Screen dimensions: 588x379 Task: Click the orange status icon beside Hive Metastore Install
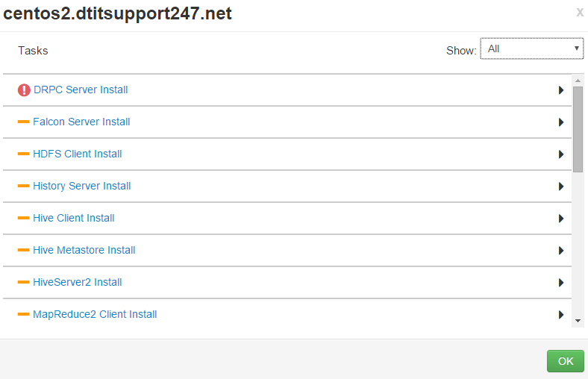click(x=23, y=250)
